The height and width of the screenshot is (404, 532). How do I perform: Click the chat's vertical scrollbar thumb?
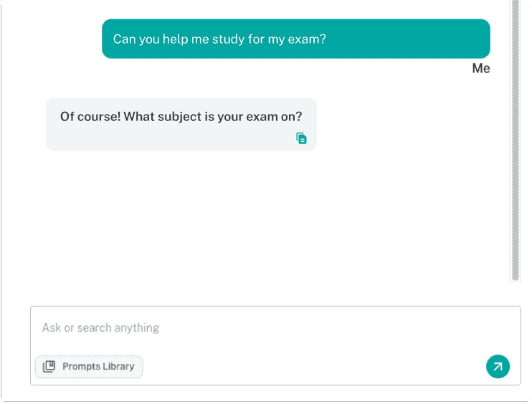click(x=515, y=143)
